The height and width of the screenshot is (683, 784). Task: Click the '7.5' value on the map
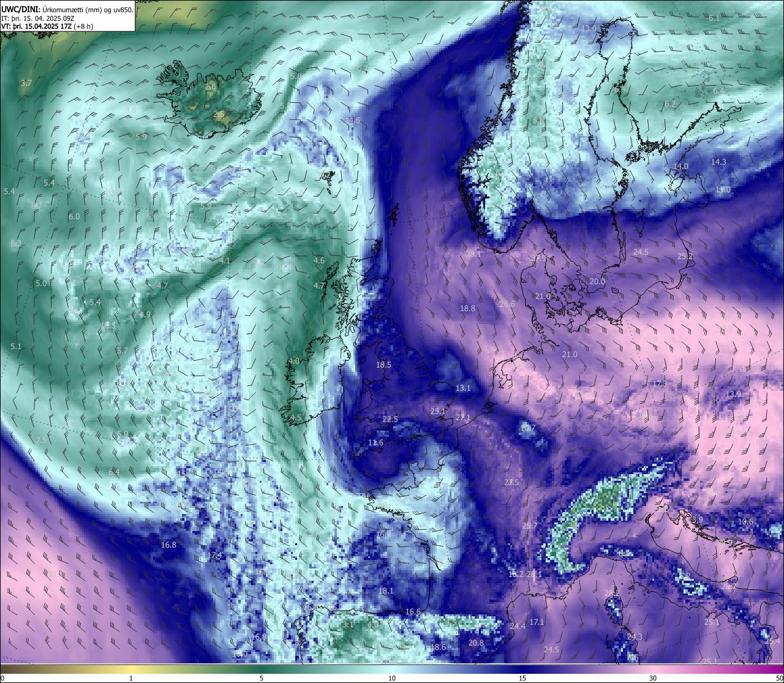tap(41, 440)
